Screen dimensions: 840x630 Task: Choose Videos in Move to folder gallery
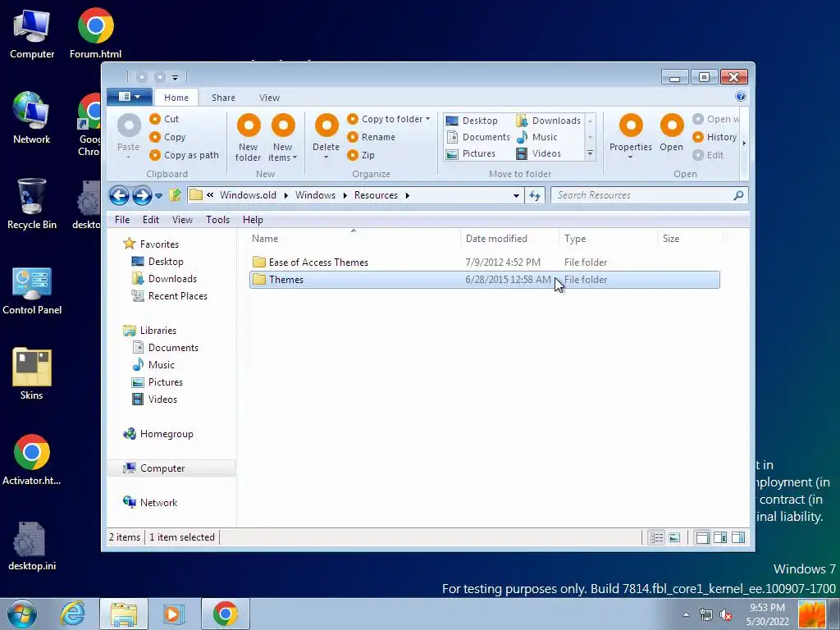(538, 153)
